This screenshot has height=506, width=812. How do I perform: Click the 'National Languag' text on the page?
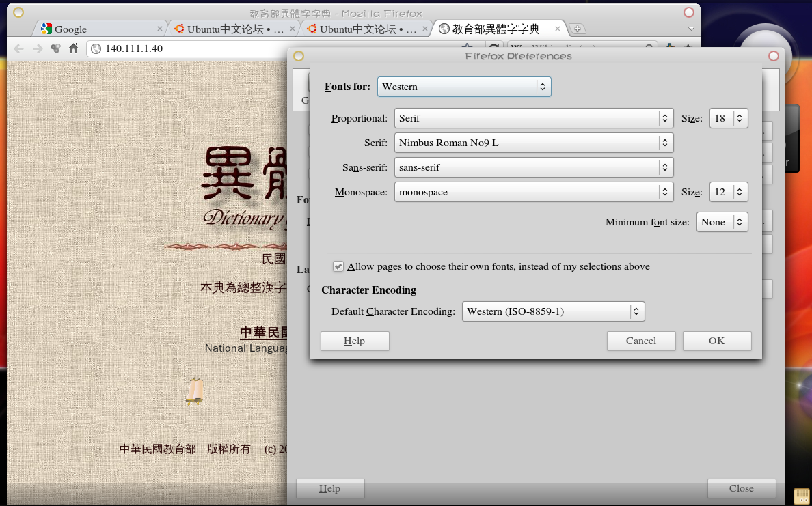tap(246, 348)
